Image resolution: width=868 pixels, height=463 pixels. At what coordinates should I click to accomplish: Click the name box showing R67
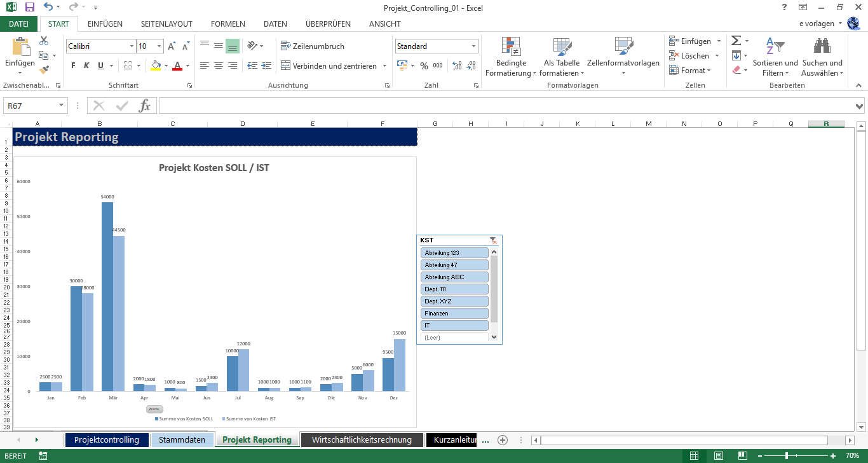pyautogui.click(x=31, y=106)
